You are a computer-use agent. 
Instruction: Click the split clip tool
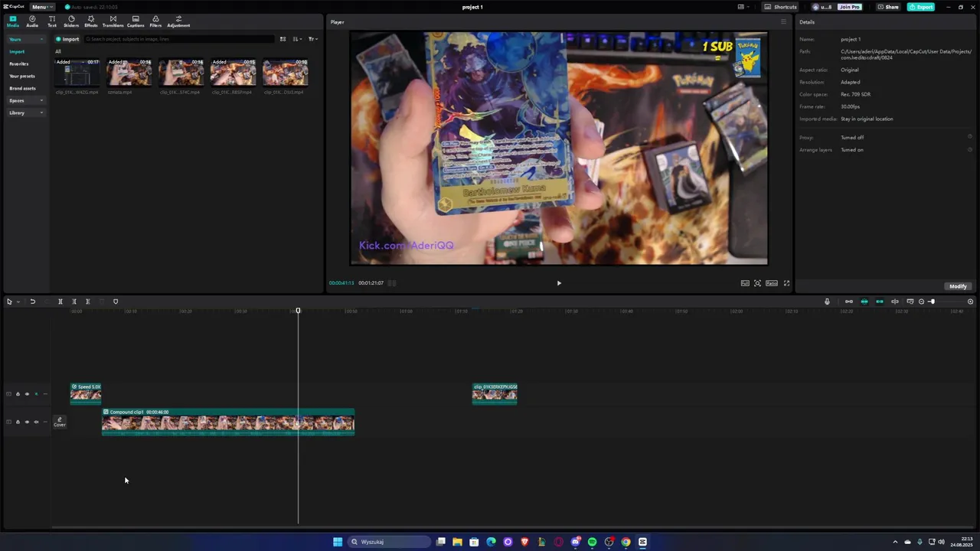60,302
